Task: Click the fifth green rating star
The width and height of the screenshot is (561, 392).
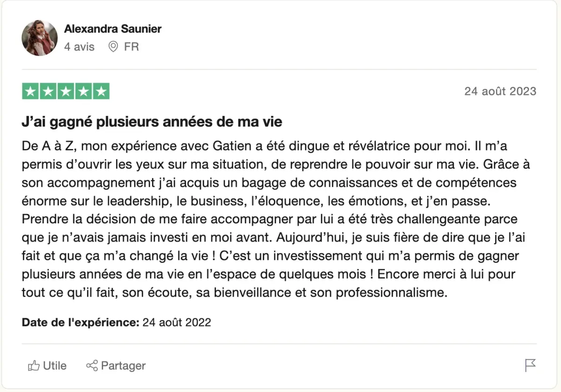Action: click(101, 91)
